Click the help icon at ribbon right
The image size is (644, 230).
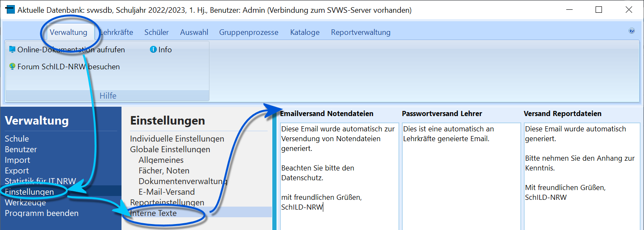click(x=632, y=31)
